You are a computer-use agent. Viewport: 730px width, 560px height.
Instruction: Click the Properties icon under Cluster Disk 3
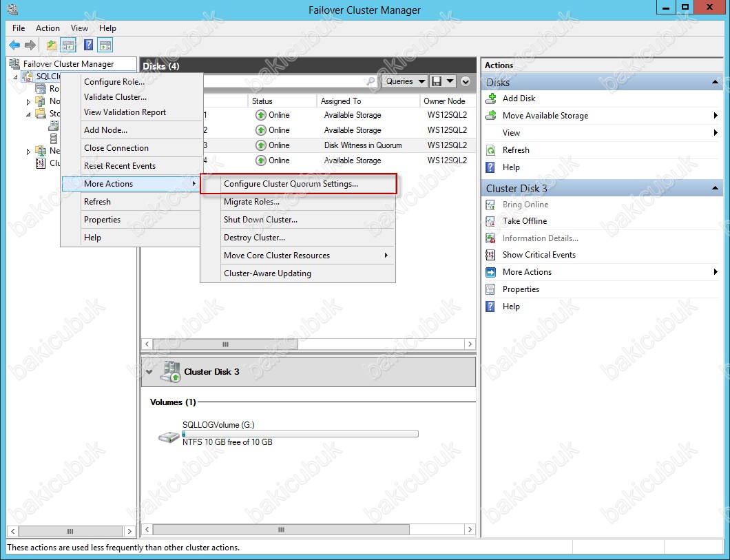point(490,289)
